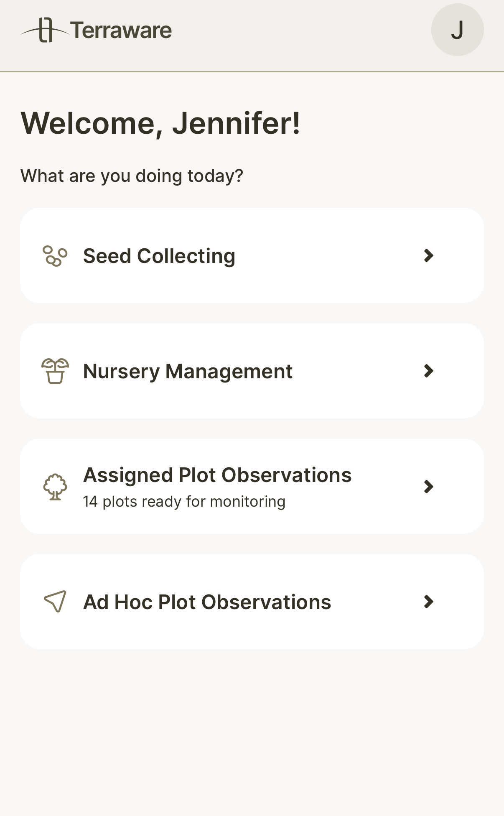The image size is (504, 816).
Task: Click the letter J in the profile circle
Action: click(457, 30)
